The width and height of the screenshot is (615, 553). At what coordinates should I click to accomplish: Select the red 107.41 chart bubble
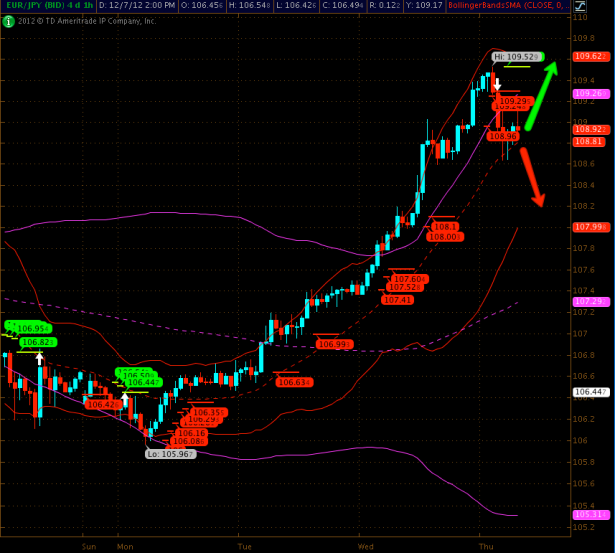397,300
